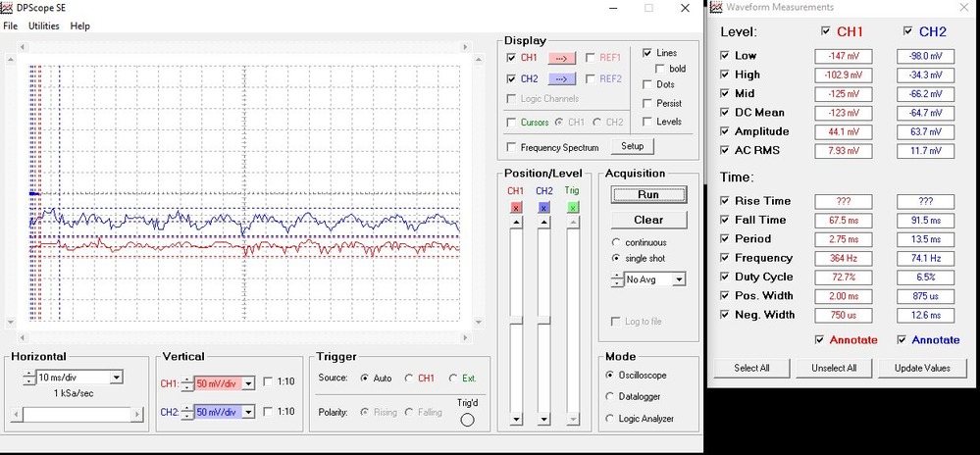
Task: Reset Trig level with green x button
Action: coord(573,207)
